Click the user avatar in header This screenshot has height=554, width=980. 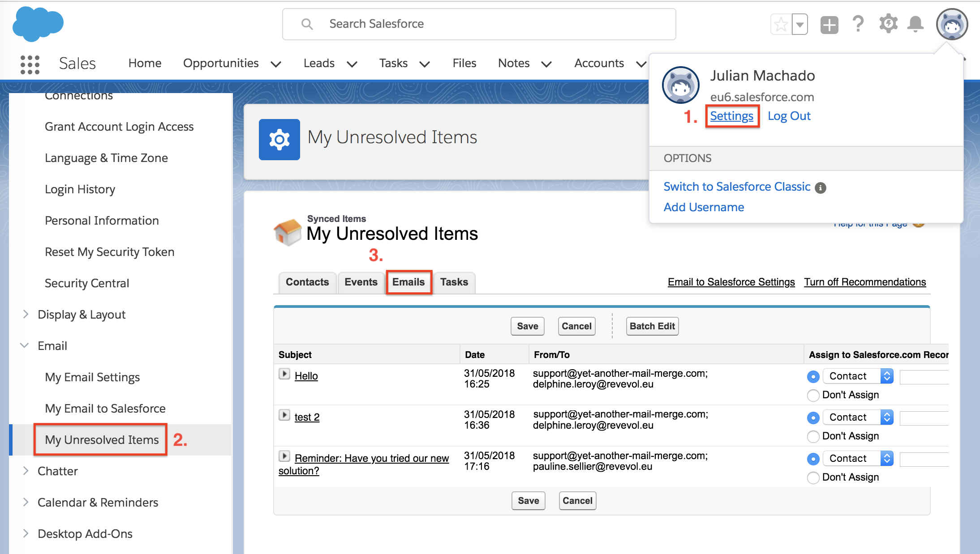tap(952, 24)
